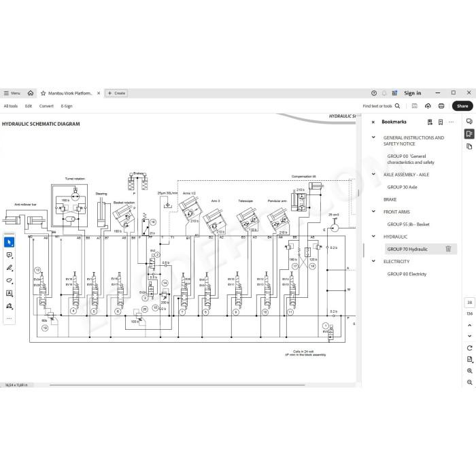Collapse the FRONT ARMS bookmark

tap(373, 211)
